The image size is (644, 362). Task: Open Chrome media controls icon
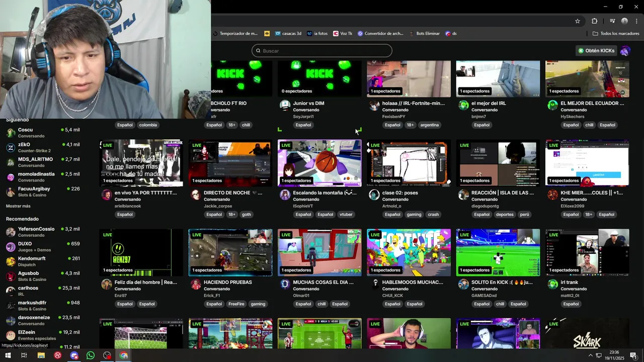612,21
